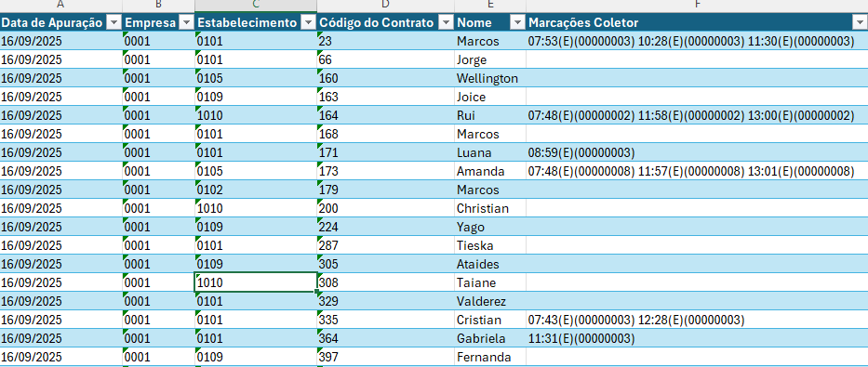Select Estabelecimento cell 0105 in Wellington row

[256, 78]
